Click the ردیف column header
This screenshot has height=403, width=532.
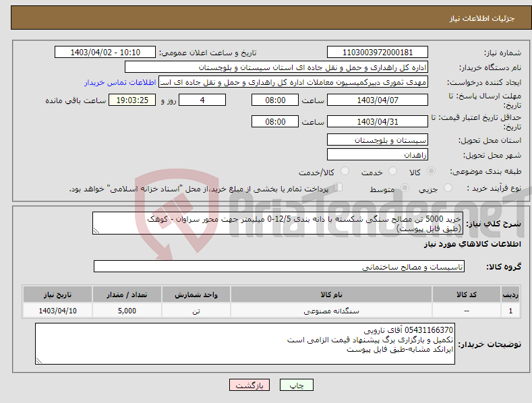[x=510, y=294]
